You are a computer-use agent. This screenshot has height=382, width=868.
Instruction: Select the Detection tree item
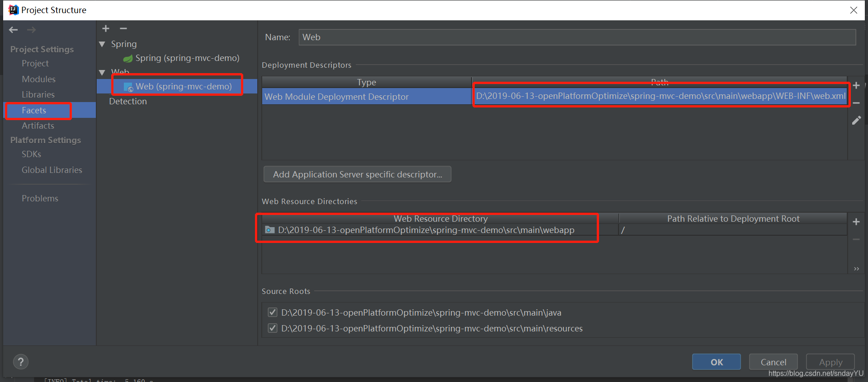pos(128,101)
